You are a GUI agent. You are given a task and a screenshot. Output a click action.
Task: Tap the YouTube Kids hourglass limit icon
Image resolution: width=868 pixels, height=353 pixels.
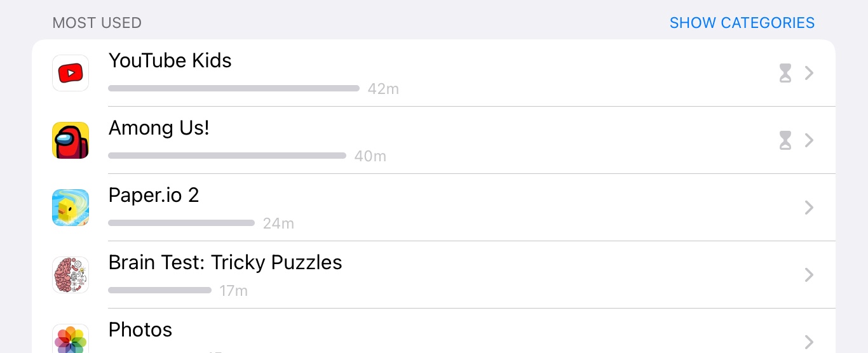point(785,73)
